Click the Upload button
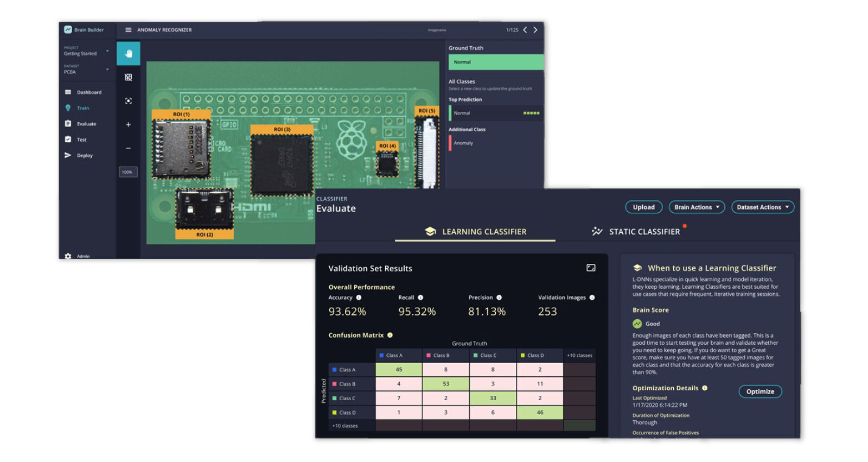868x462 pixels. click(x=644, y=207)
